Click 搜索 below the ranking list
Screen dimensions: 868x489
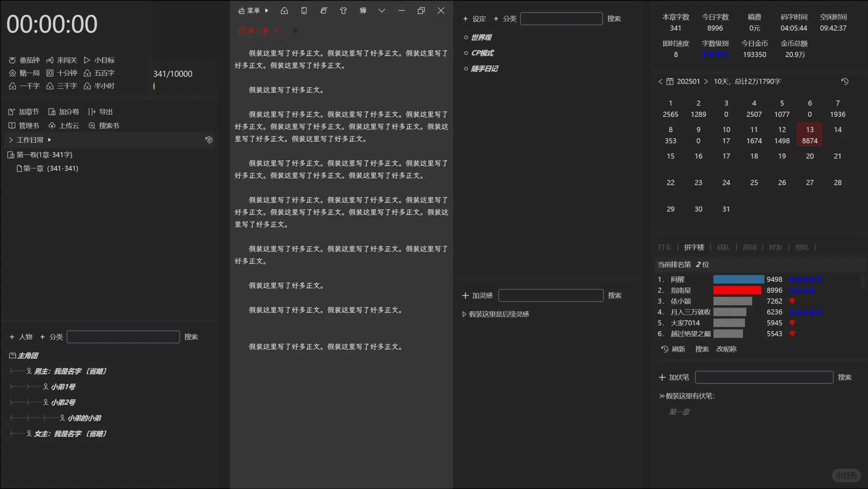tap(702, 349)
